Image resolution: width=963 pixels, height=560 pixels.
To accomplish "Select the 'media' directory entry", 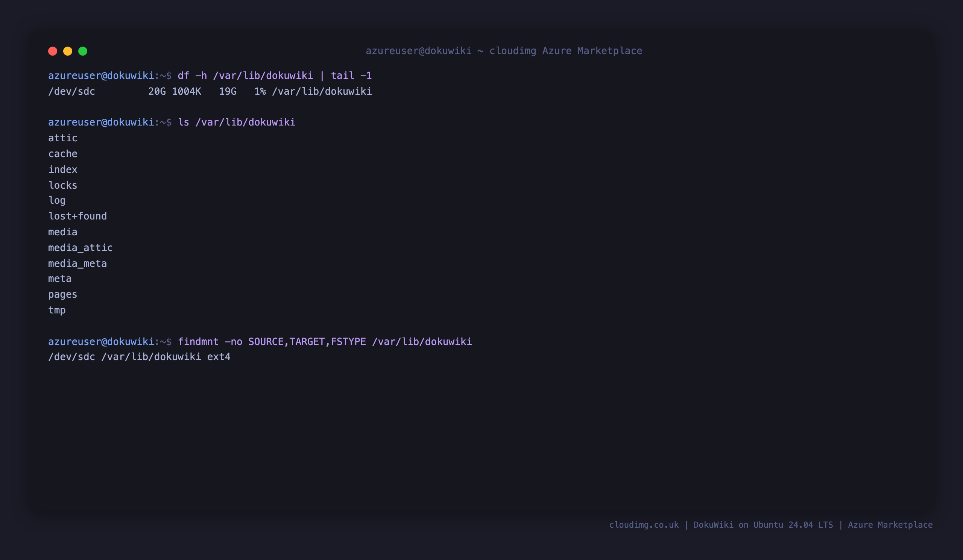I will pyautogui.click(x=63, y=232).
